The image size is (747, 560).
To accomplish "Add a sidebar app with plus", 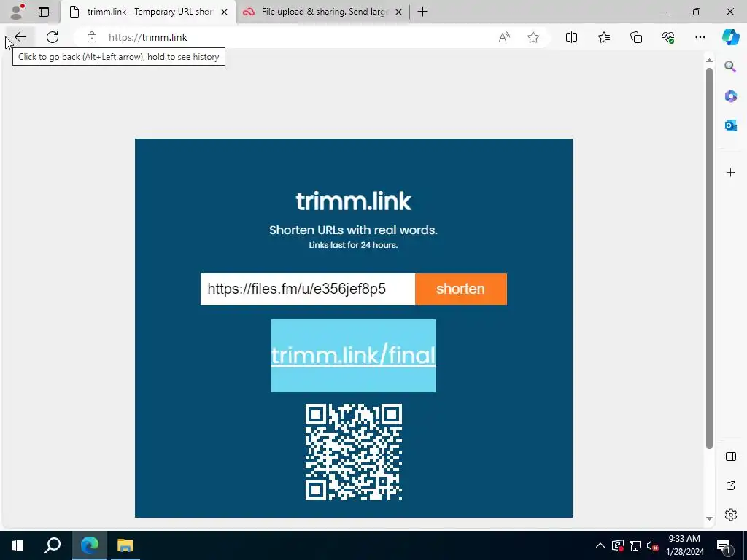I will pyautogui.click(x=731, y=172).
